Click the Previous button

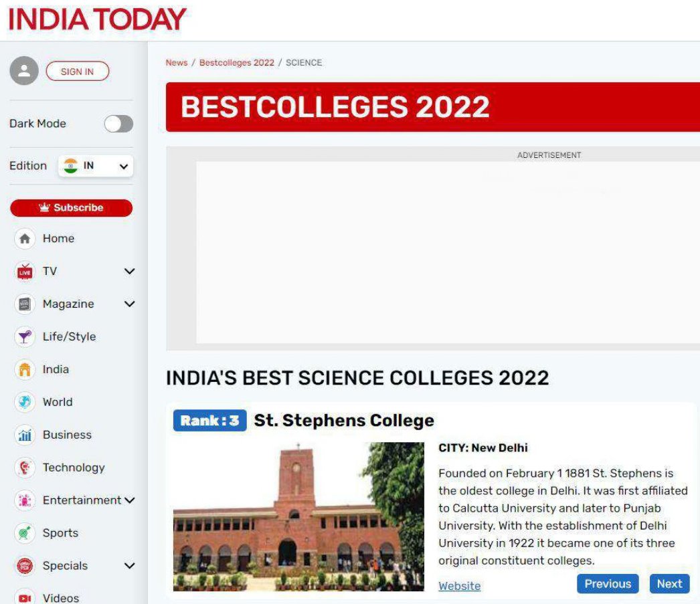tap(608, 583)
